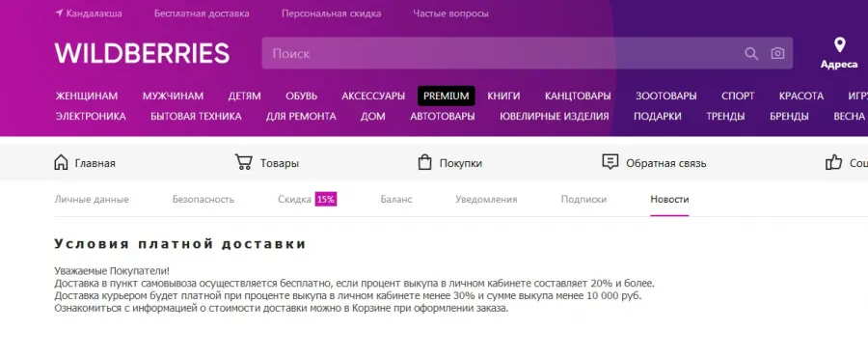The image size is (868, 358).
Task: Switch to the Баланс tab
Action: 396,200
